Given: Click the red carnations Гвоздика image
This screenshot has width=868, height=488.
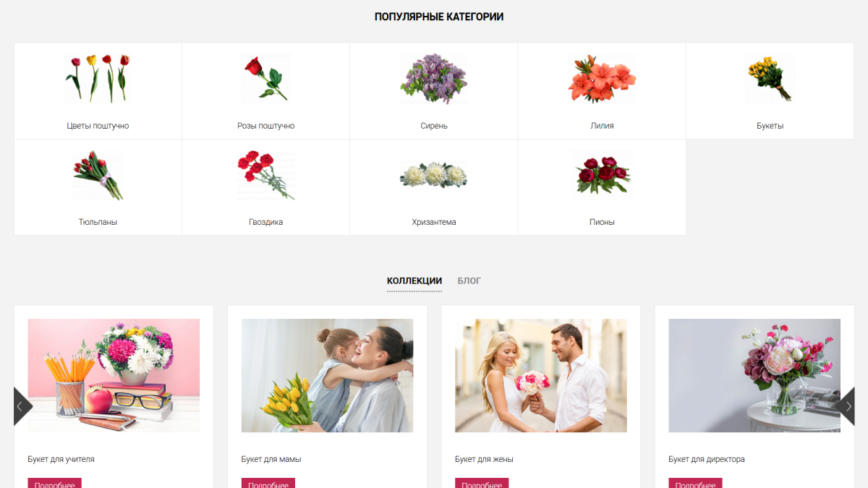Looking at the screenshot, I should click(x=265, y=175).
